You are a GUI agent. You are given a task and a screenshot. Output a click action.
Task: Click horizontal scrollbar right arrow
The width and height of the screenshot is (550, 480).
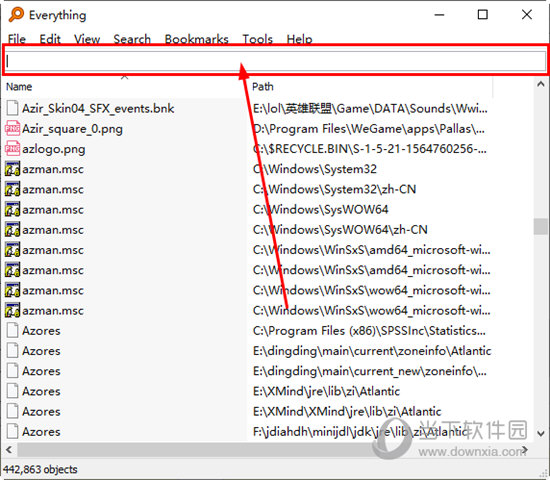point(525,449)
